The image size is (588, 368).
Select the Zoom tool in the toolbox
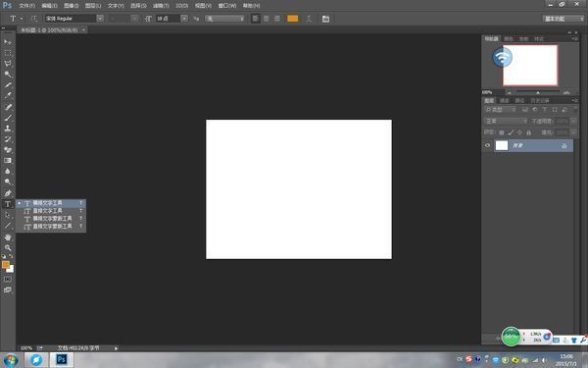coord(8,248)
